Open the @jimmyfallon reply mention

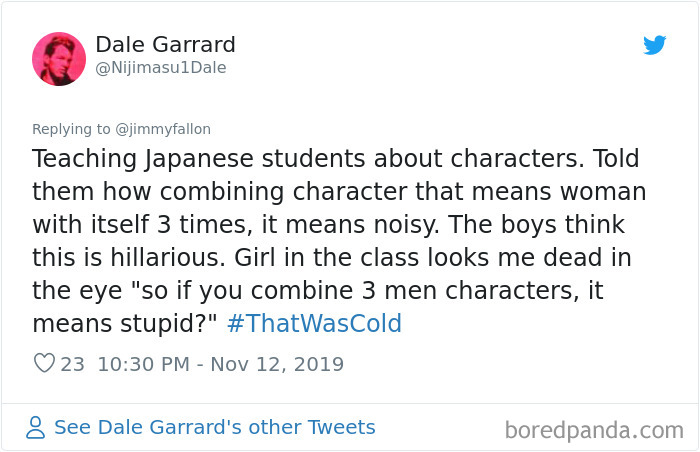coord(163,129)
